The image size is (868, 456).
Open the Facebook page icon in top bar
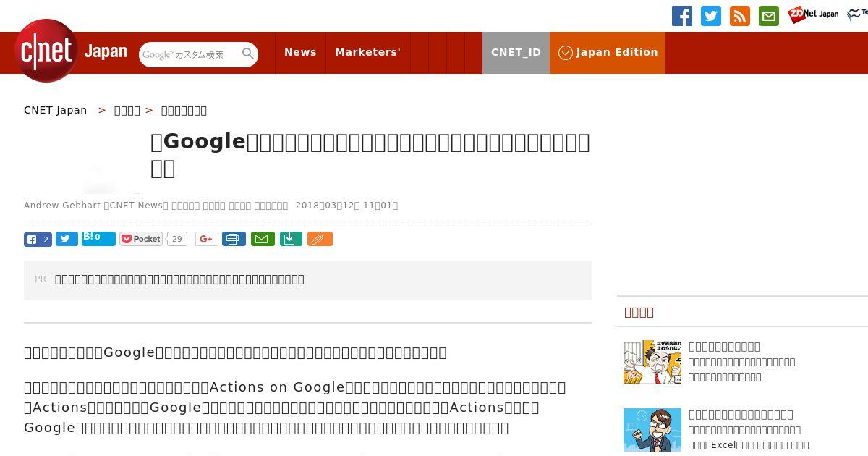[682, 16]
